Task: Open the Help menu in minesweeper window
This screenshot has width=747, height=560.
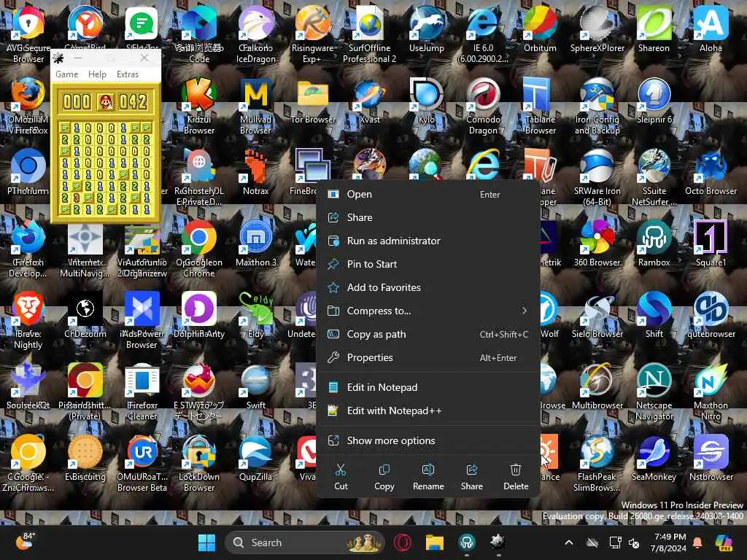Action: point(97,74)
